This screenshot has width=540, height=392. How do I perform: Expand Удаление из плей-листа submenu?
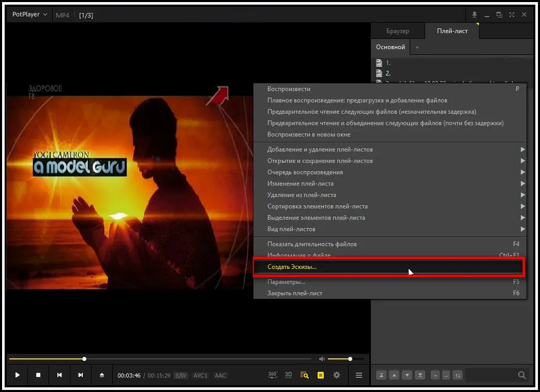[x=390, y=195]
